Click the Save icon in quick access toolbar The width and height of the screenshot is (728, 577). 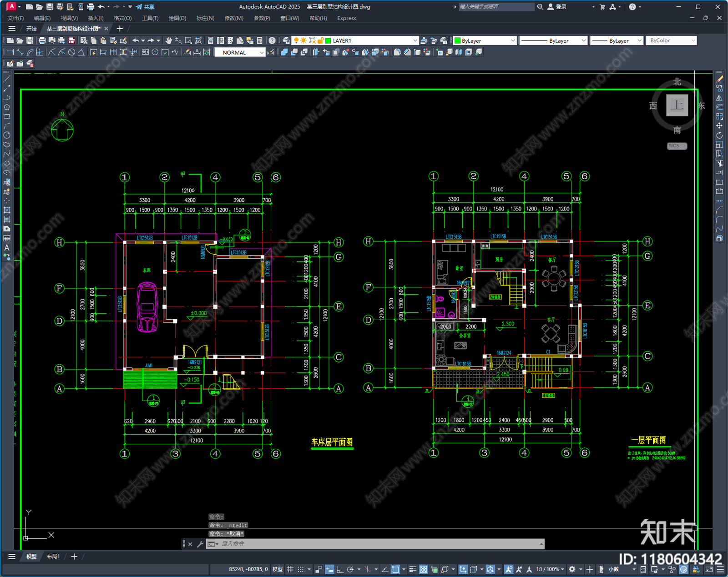pos(50,7)
